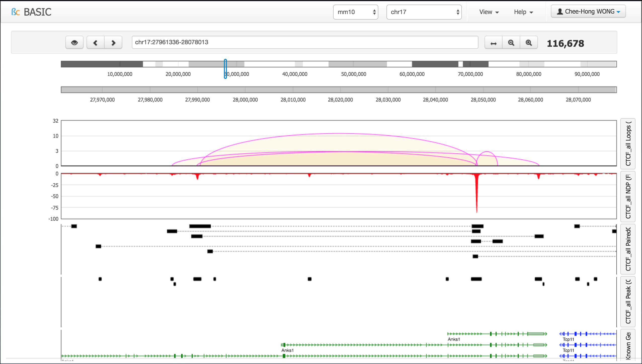Select the CTCF_all NDP track tab
The width and height of the screenshot is (642, 364).
point(628,196)
